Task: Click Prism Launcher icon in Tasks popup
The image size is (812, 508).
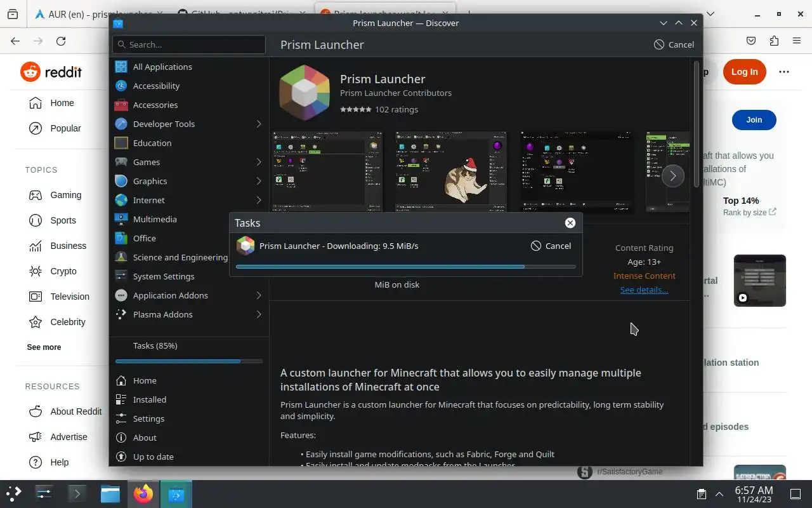Action: point(246,246)
